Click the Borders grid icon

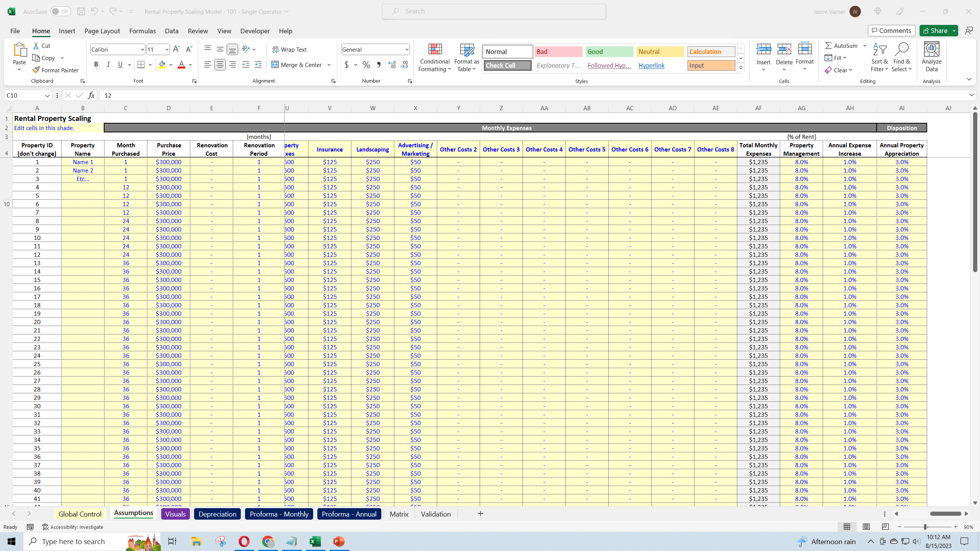[x=141, y=65]
